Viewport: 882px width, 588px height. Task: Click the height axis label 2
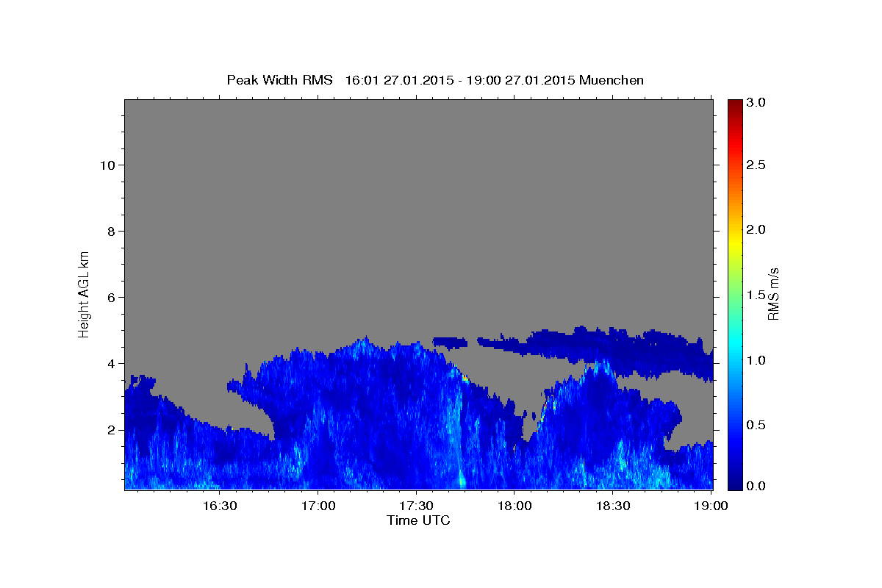tap(111, 429)
